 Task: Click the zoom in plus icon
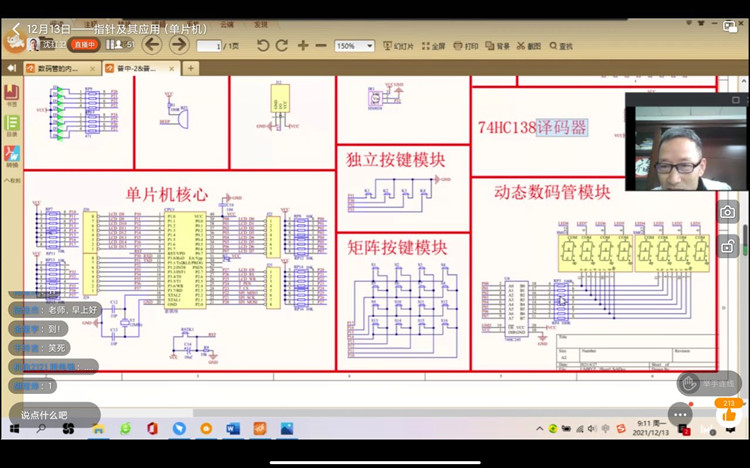pyautogui.click(x=302, y=45)
